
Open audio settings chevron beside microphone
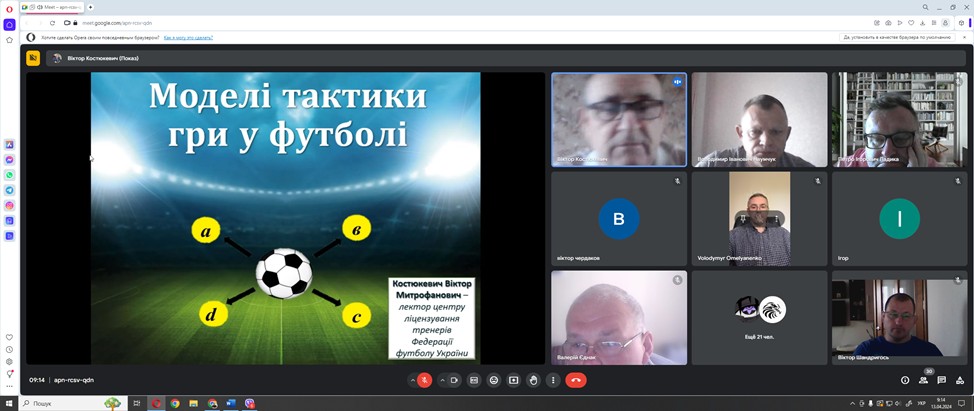point(411,380)
